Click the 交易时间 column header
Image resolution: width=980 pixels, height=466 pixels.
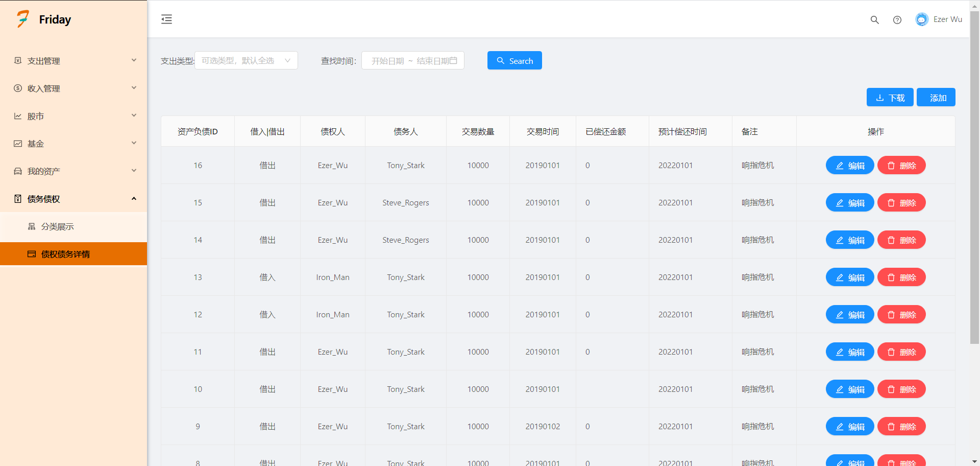(x=543, y=131)
